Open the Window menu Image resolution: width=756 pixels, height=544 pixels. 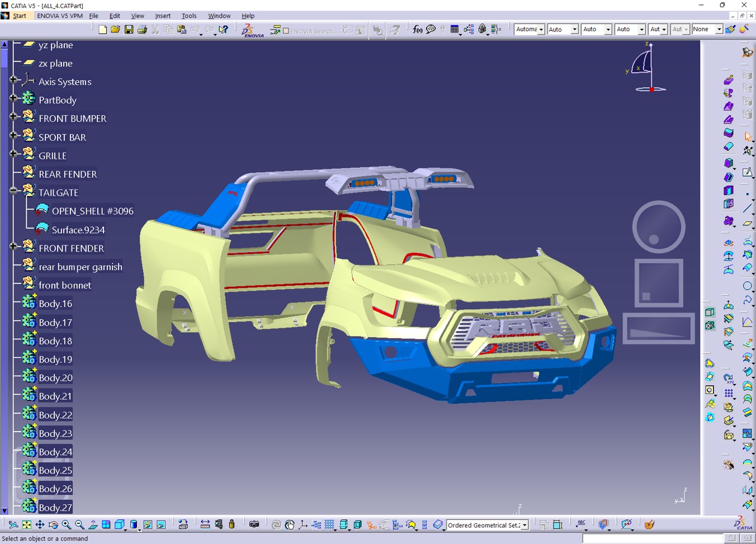pyautogui.click(x=219, y=16)
